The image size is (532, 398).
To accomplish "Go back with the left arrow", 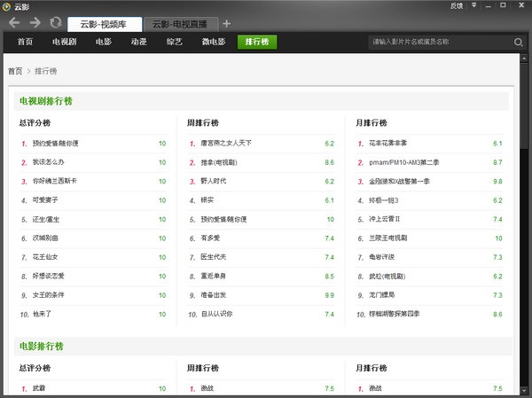I will click(x=14, y=23).
